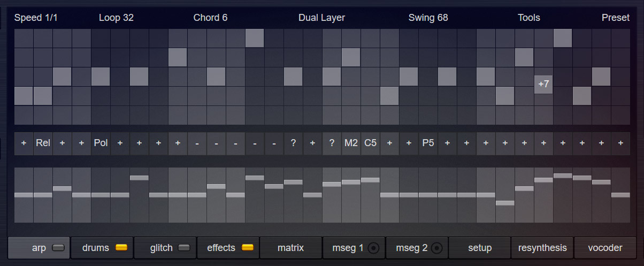Click the +7 note cell in grid
The image size is (644, 266).
[x=543, y=84]
